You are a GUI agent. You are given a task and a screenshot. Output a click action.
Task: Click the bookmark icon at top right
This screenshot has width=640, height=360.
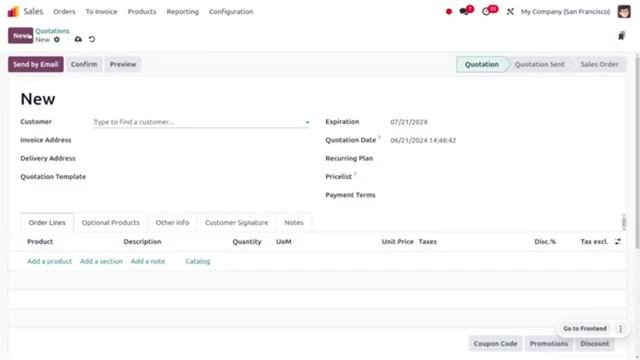tap(621, 36)
